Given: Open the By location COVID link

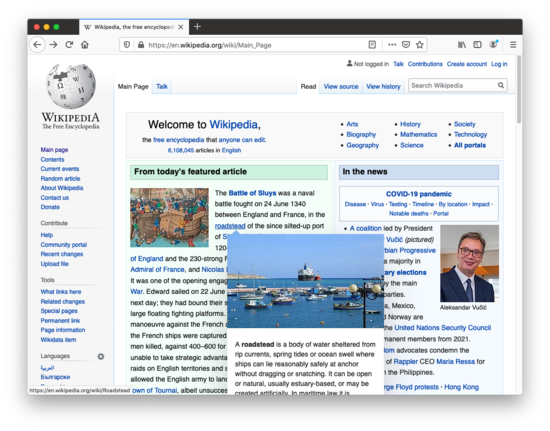Looking at the screenshot, I should [x=453, y=204].
